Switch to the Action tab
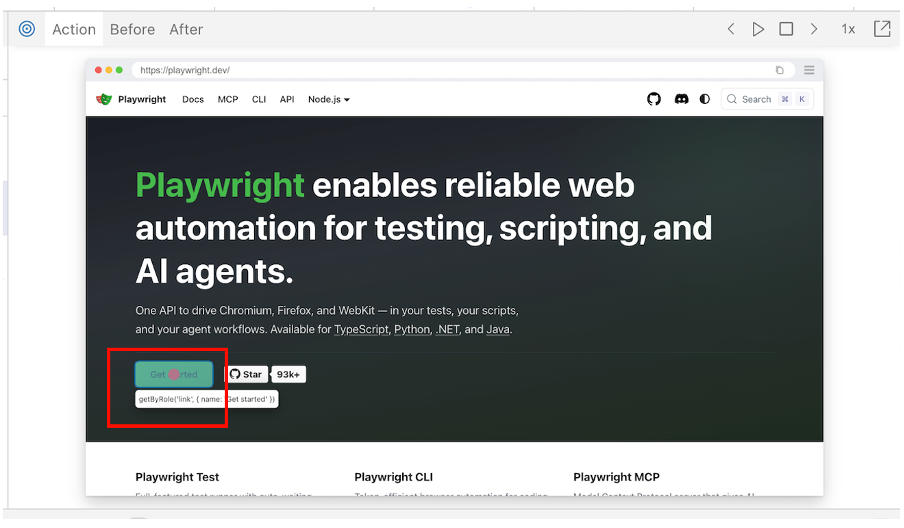 click(74, 29)
